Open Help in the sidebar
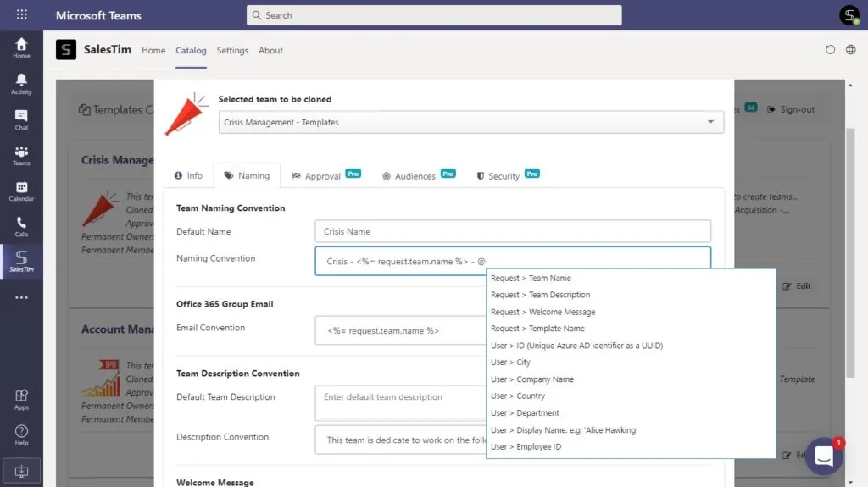This screenshot has width=868, height=487. click(21, 435)
